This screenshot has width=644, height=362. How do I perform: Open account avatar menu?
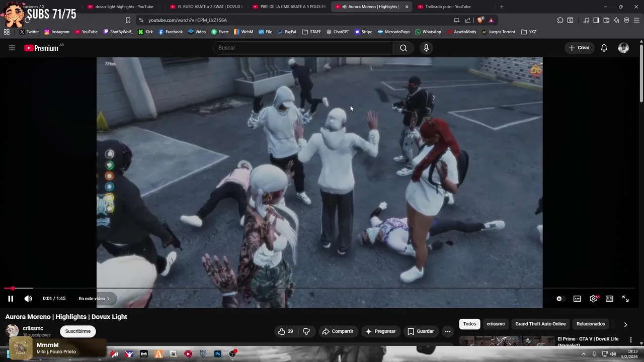coord(623,48)
